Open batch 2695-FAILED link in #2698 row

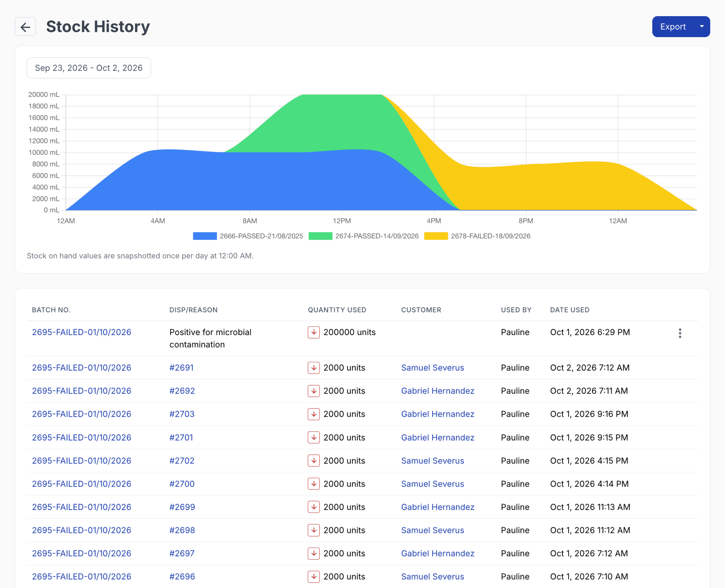82,531
